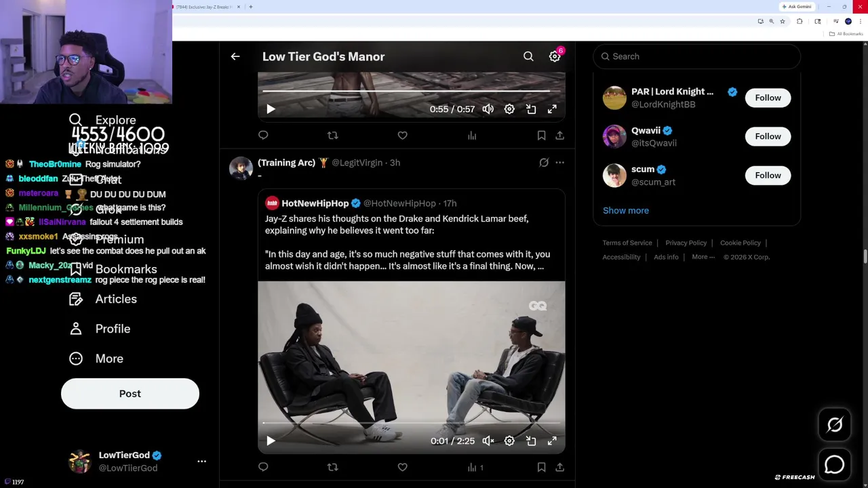
Task: Open the All Bookmarks folder
Action: tap(847, 34)
